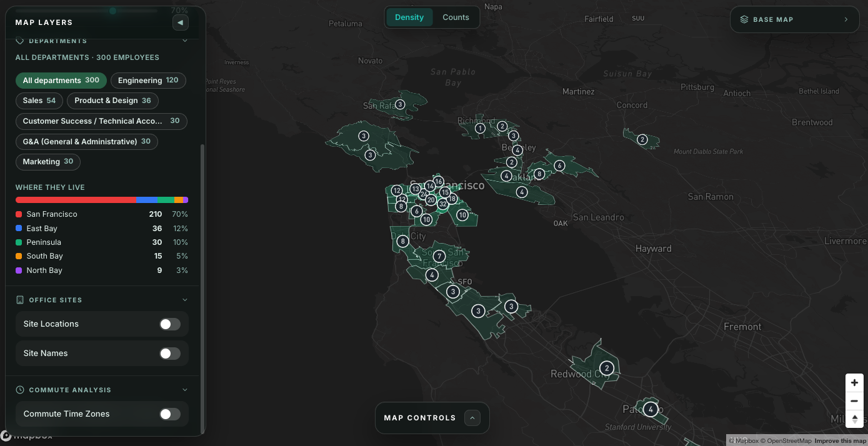Select the All departments filter chip
Image resolution: width=868 pixels, height=446 pixels.
pos(61,81)
